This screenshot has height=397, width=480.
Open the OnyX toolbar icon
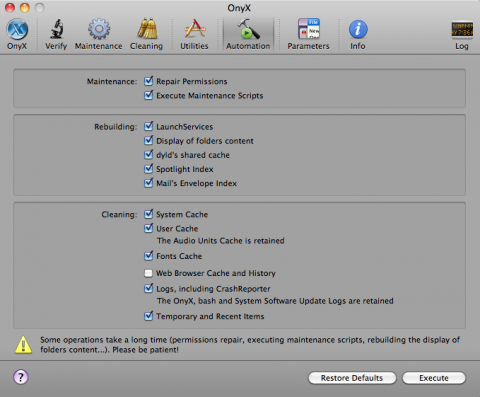(x=17, y=34)
